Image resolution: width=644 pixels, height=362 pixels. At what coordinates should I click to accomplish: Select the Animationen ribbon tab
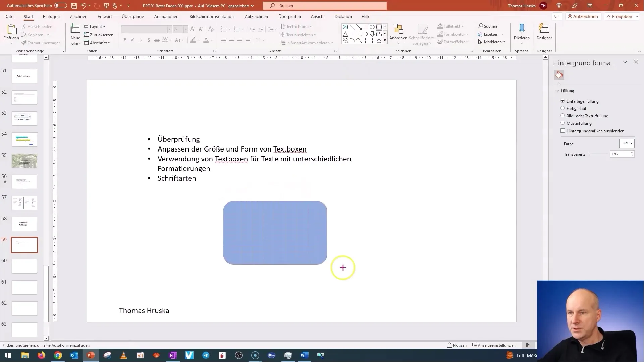[x=166, y=16]
